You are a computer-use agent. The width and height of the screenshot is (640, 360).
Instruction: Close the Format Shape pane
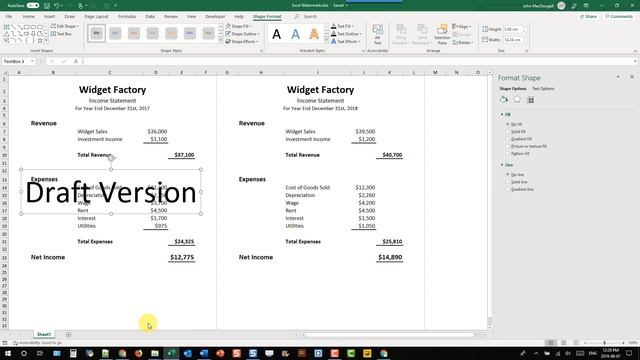click(x=632, y=77)
